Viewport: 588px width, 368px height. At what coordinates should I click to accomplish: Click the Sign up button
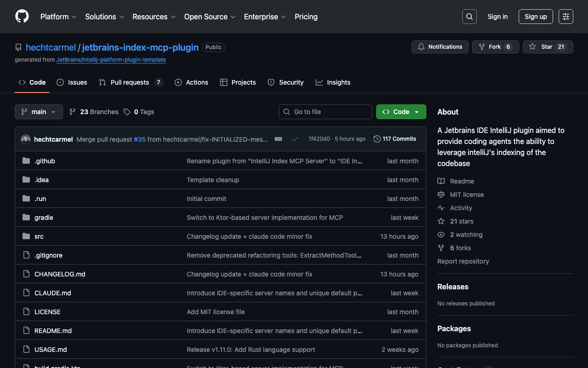point(536,17)
